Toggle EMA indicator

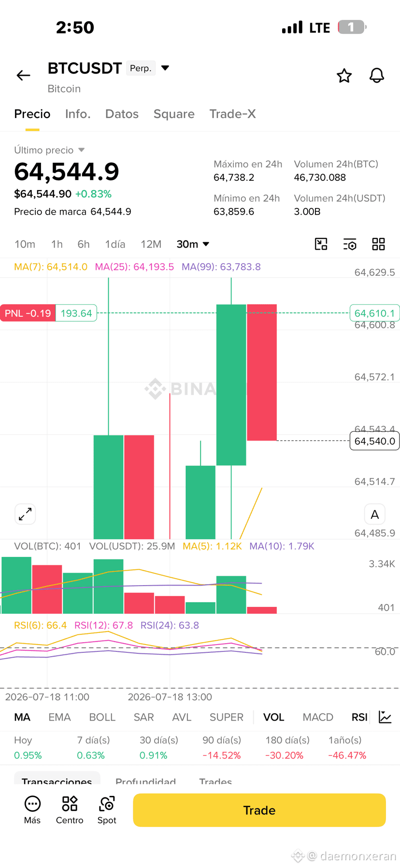[59, 717]
